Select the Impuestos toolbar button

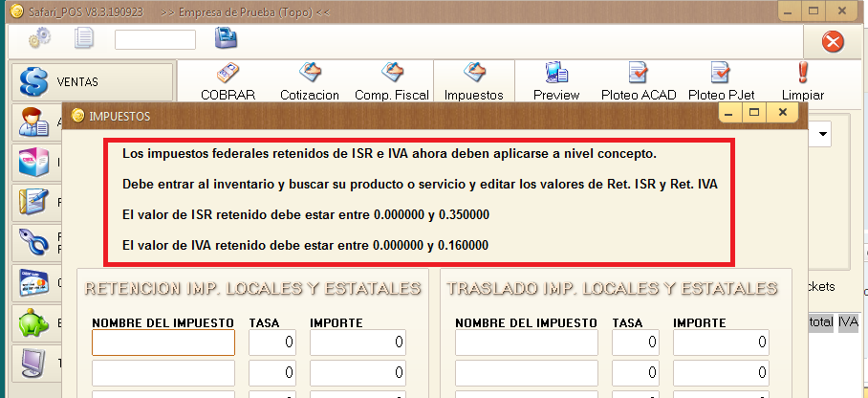[474, 81]
